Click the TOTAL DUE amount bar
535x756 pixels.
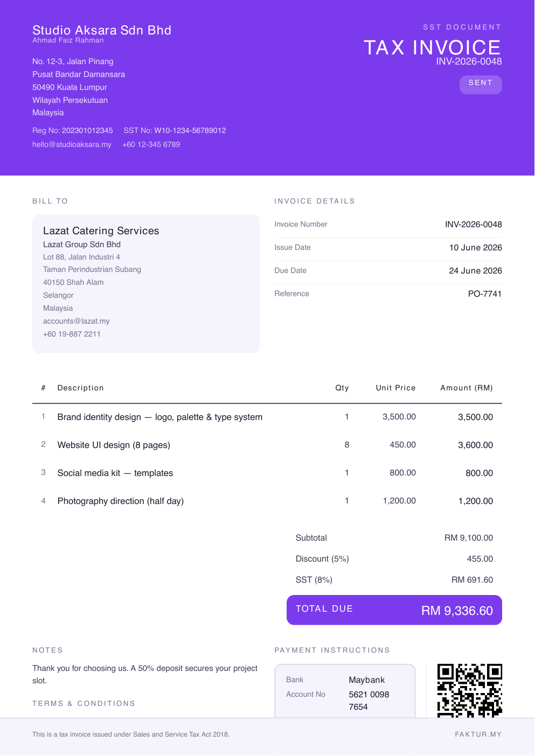point(394,610)
